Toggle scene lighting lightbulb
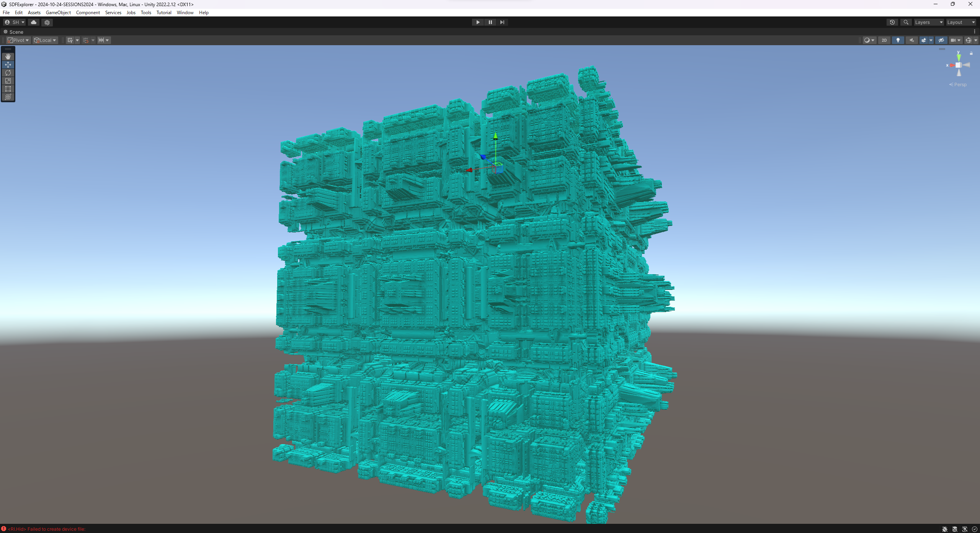This screenshot has width=980, height=533. pyautogui.click(x=898, y=40)
